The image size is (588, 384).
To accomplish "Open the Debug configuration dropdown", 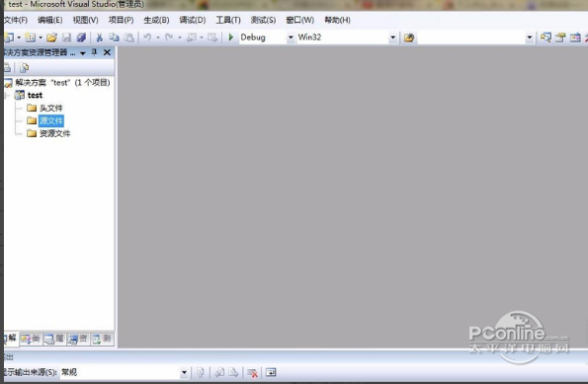I will pos(291,38).
